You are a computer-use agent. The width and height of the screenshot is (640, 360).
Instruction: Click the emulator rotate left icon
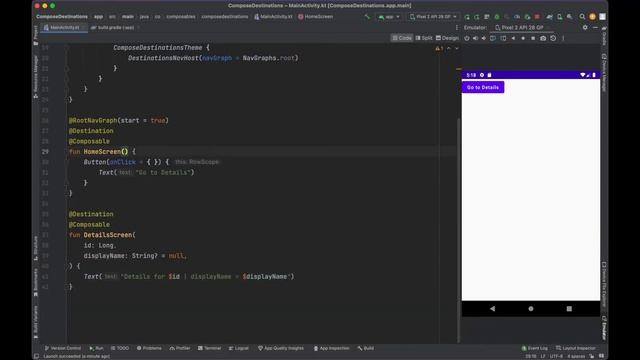(493, 38)
